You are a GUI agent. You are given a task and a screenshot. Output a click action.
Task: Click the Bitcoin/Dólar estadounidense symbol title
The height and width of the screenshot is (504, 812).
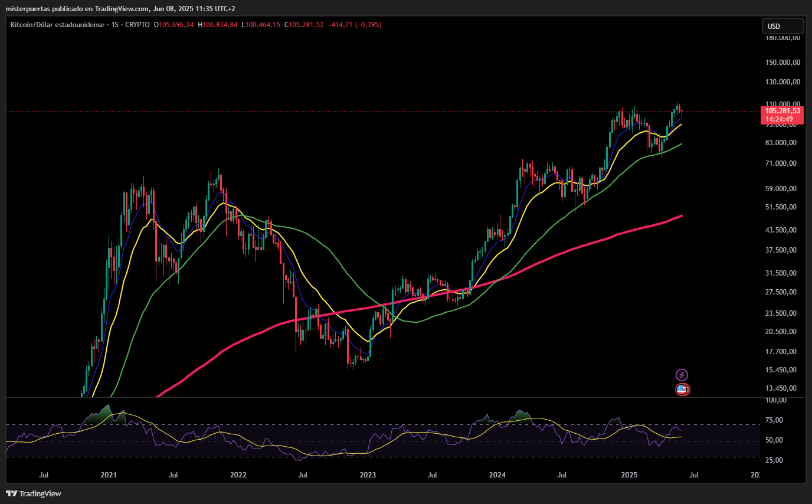57,25
